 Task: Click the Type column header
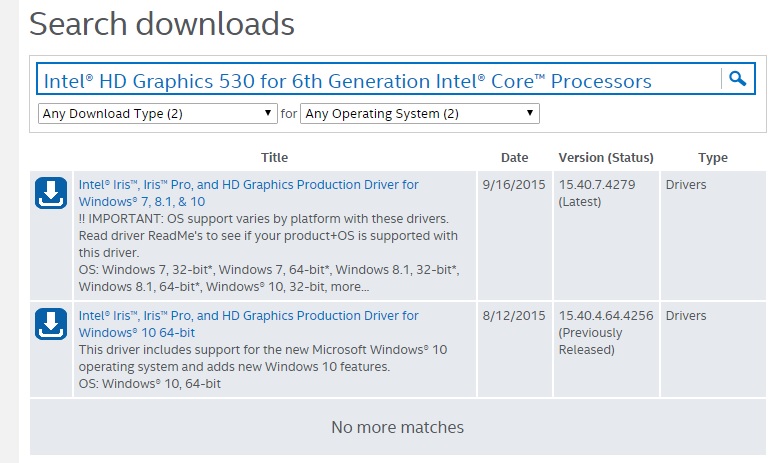713,158
